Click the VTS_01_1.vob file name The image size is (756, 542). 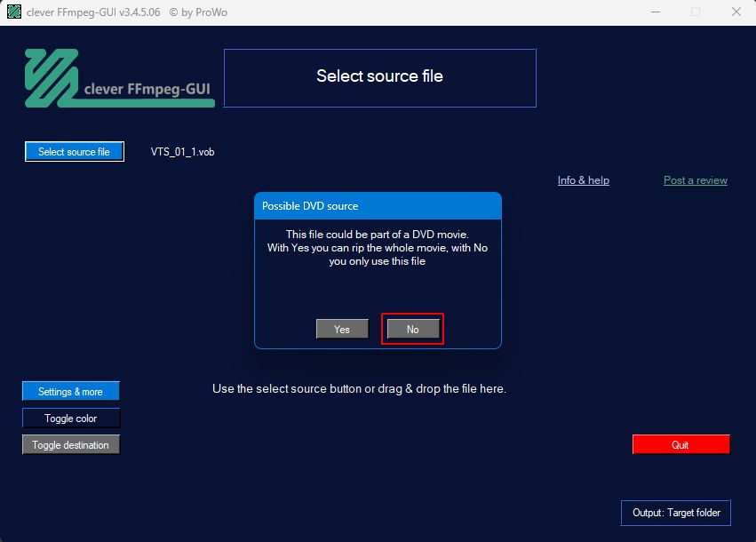pos(182,152)
